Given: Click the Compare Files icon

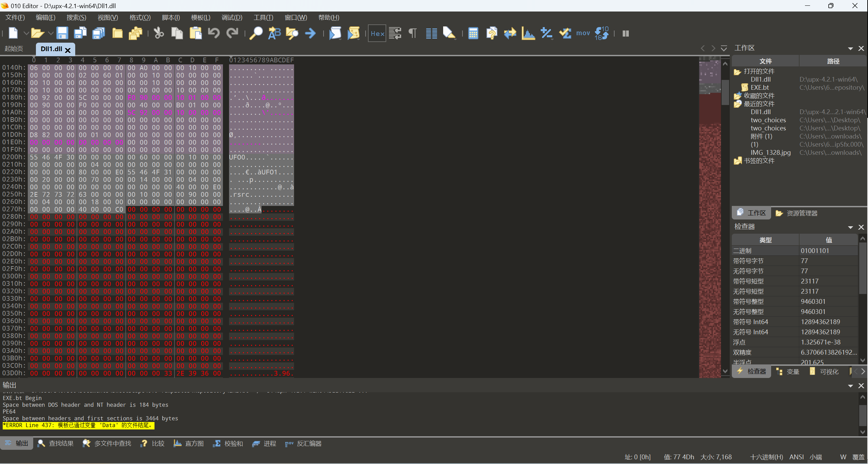Looking at the screenshot, I should (492, 33).
